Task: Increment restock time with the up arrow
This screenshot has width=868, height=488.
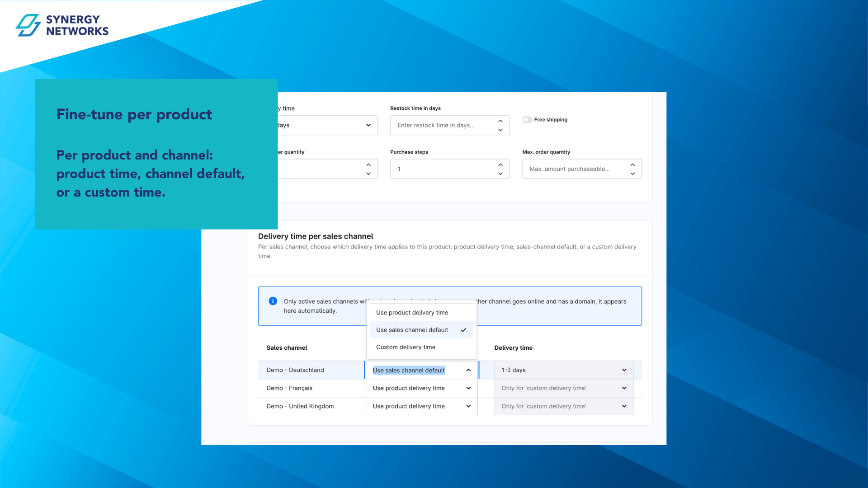Action: tap(500, 121)
